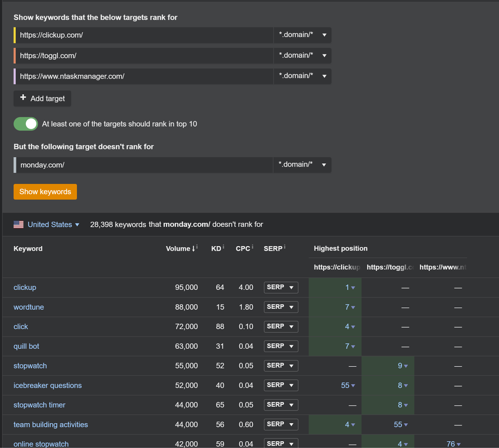The height and width of the screenshot is (448, 499).
Task: Click the CPC column info icon
Action: coord(252,247)
